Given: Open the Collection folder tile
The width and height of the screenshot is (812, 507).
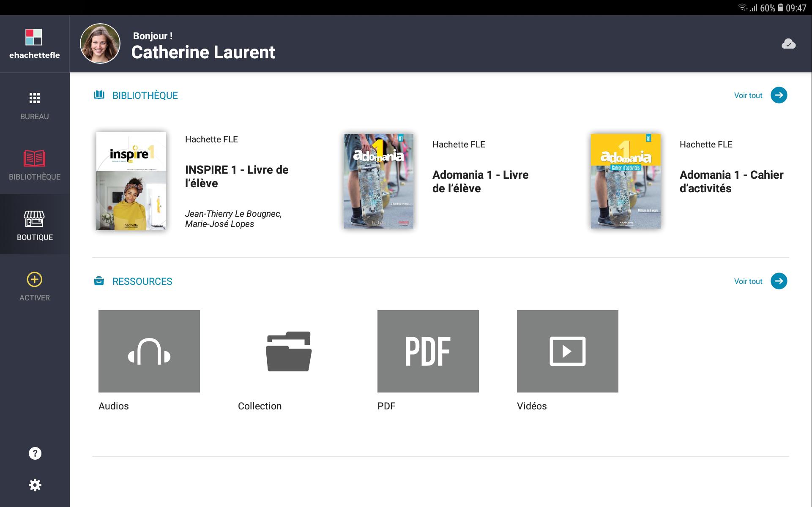Looking at the screenshot, I should (x=289, y=351).
